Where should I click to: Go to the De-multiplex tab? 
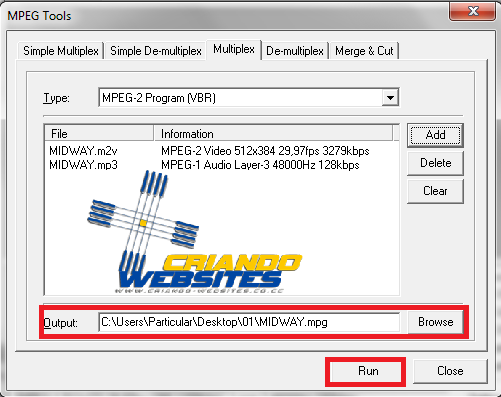295,51
